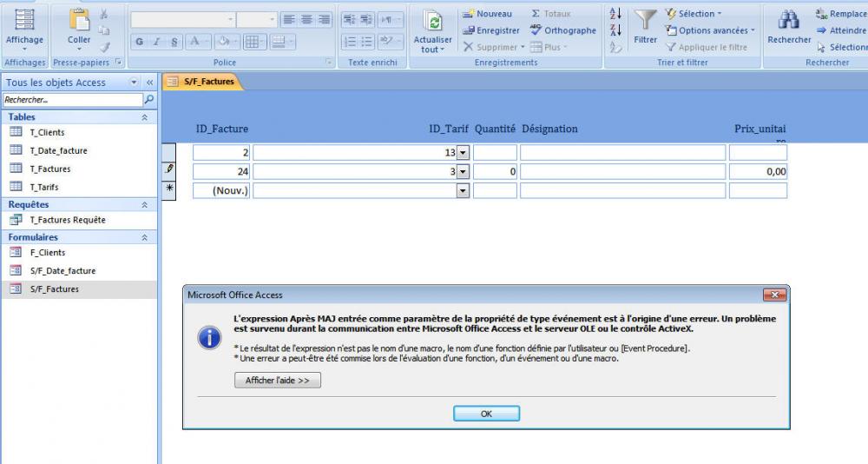Click the Rechercher binoculars icon
The height and width of the screenshot is (464, 868).
coord(789,20)
